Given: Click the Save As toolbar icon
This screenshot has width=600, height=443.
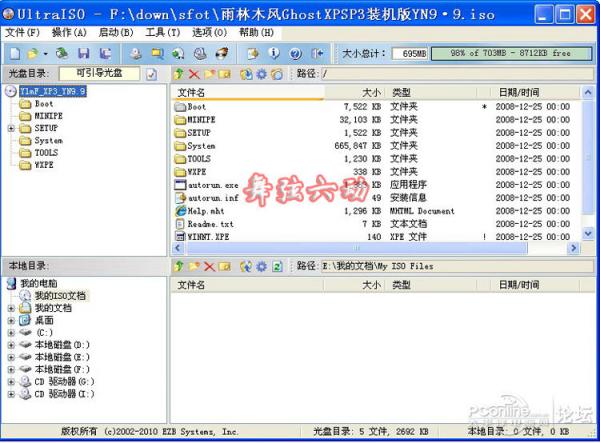Looking at the screenshot, I should (105, 54).
